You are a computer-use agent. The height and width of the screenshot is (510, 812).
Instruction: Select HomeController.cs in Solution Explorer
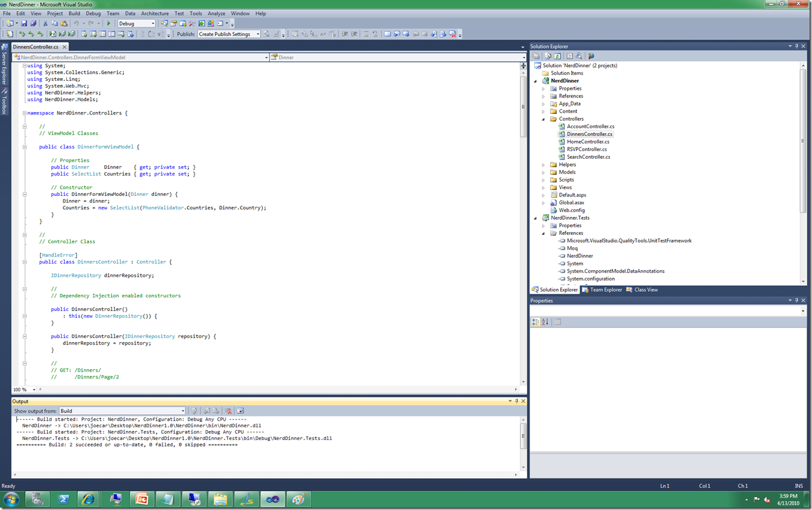pos(588,141)
